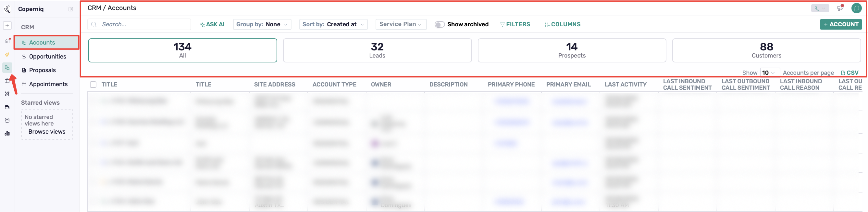The width and height of the screenshot is (868, 212).
Task: Toggle the Show archived switch
Action: [x=440, y=24]
